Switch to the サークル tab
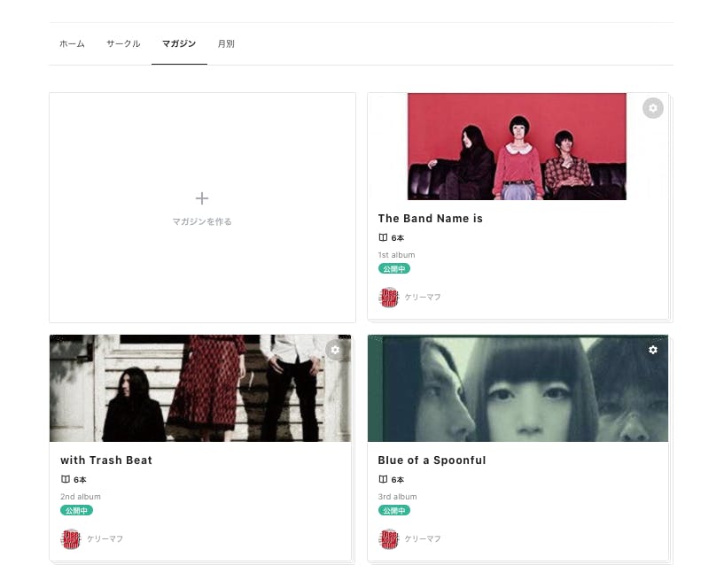This screenshot has width=724, height=588. tap(123, 43)
